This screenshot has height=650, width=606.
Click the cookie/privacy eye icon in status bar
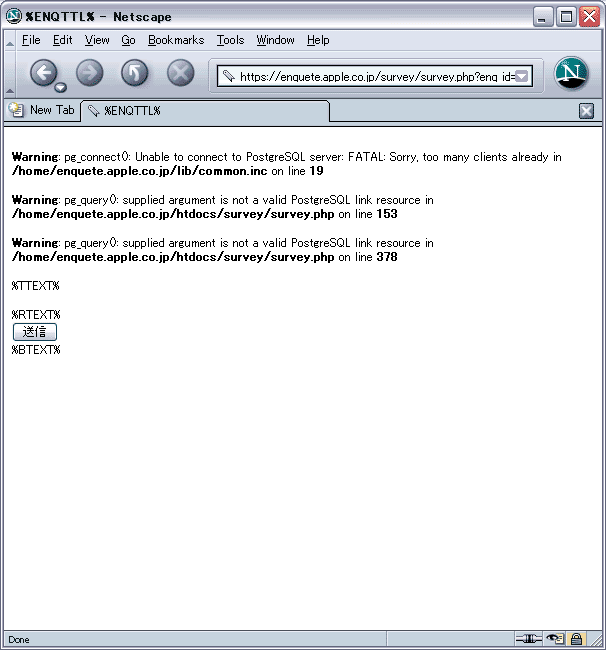(x=555, y=639)
